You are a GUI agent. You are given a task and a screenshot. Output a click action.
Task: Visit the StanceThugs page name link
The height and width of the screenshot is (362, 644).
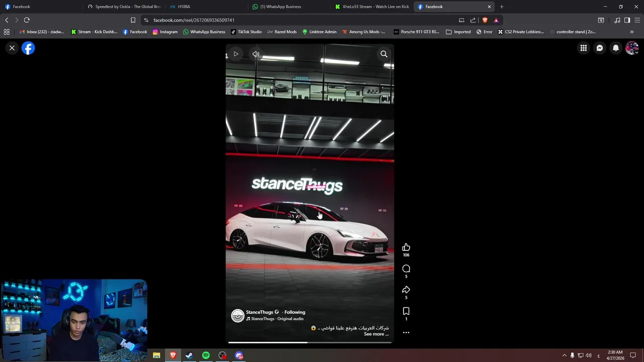(259, 312)
